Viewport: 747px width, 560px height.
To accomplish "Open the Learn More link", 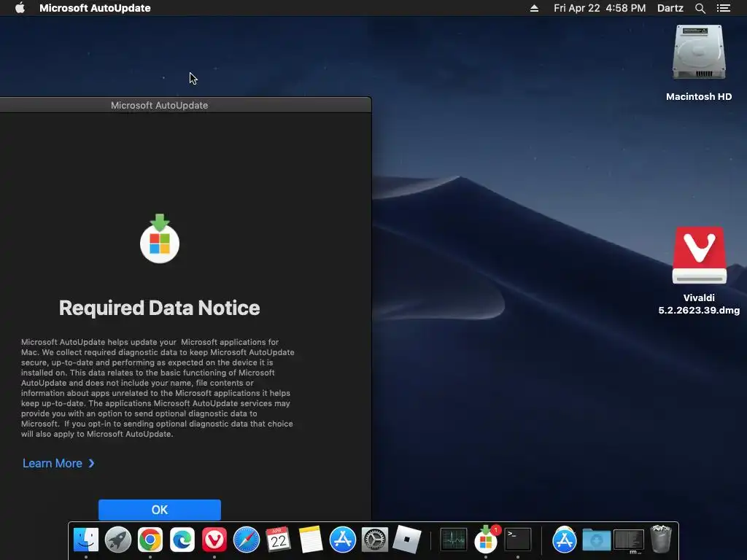I will click(58, 463).
